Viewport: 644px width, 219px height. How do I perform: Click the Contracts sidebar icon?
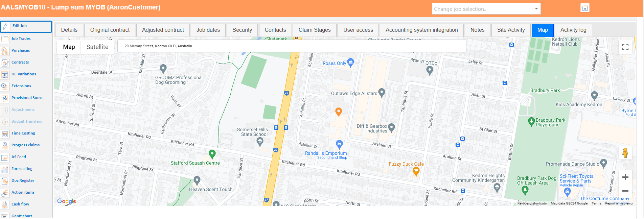tap(5, 63)
